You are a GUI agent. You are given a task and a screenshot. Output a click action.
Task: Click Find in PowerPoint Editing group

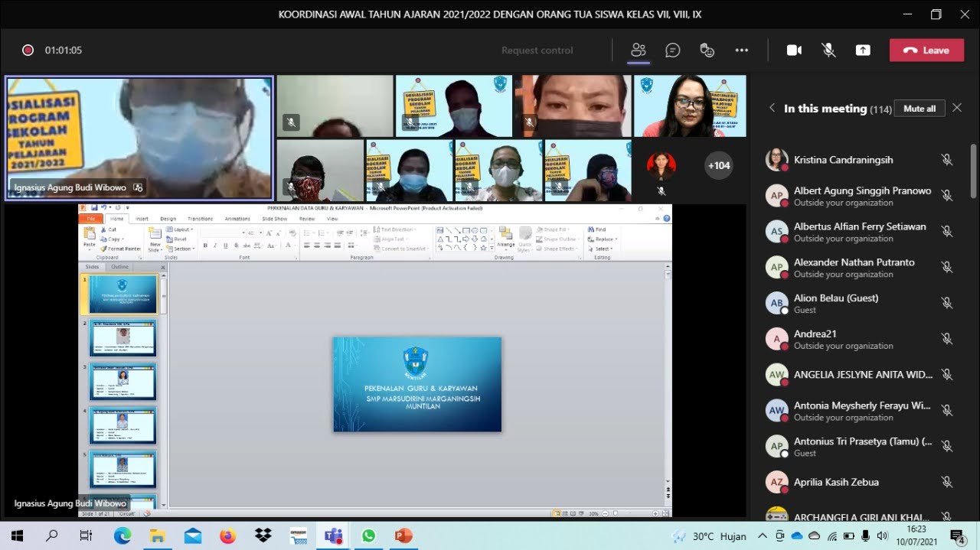click(x=597, y=229)
